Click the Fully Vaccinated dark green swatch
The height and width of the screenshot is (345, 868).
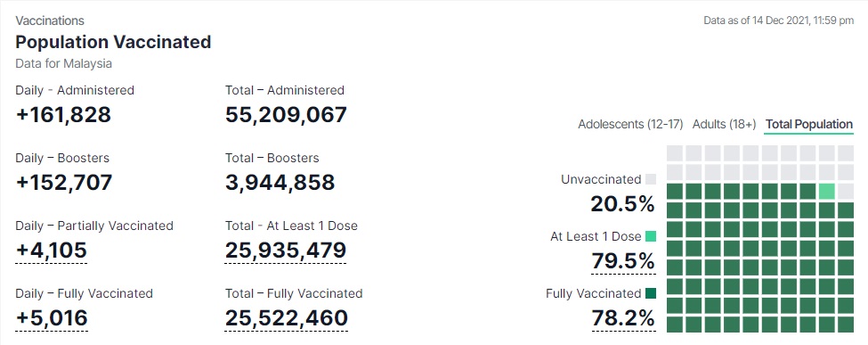[x=651, y=293]
